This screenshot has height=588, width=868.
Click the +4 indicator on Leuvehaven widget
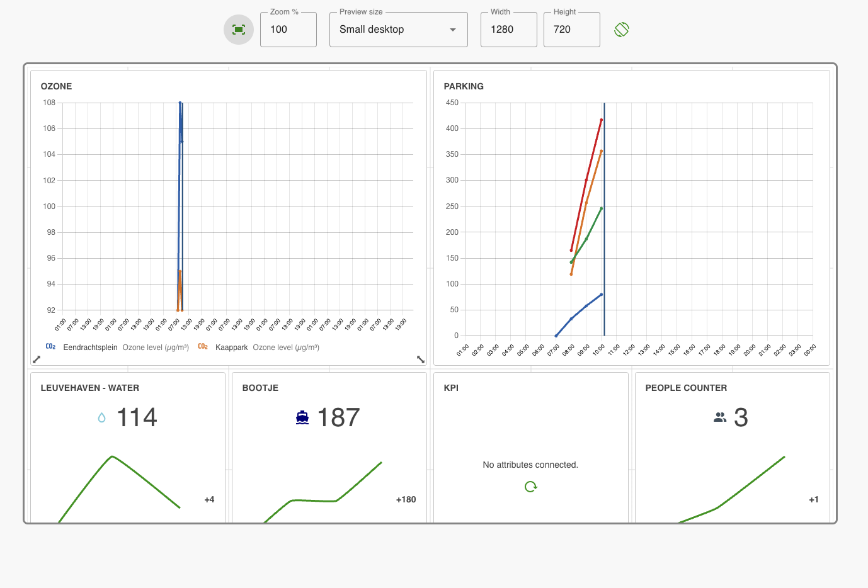[208, 499]
